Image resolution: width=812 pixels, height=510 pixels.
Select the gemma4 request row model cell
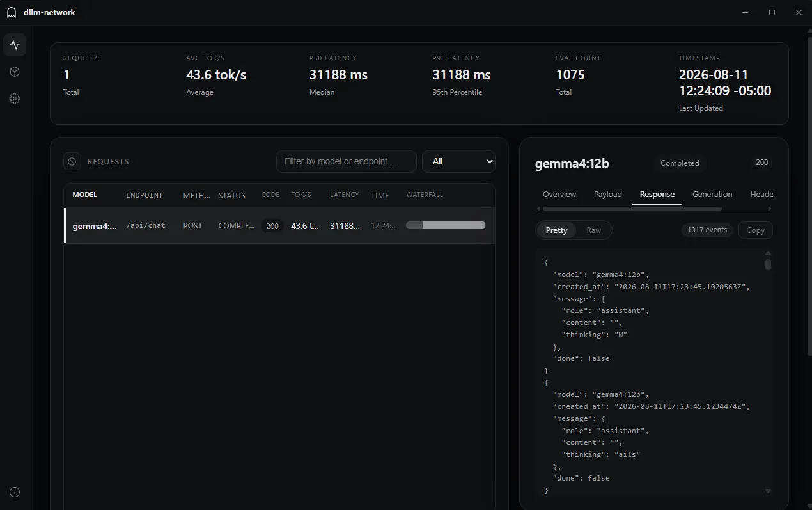(95, 226)
